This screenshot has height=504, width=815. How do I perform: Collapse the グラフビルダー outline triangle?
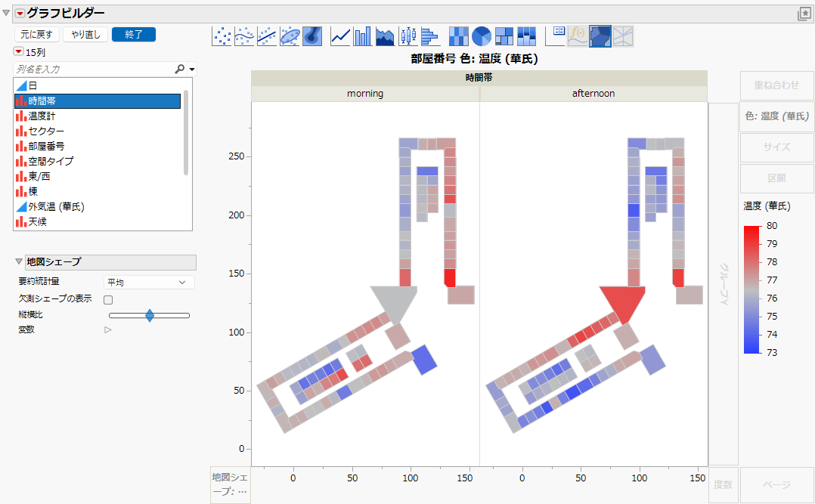(x=6, y=13)
